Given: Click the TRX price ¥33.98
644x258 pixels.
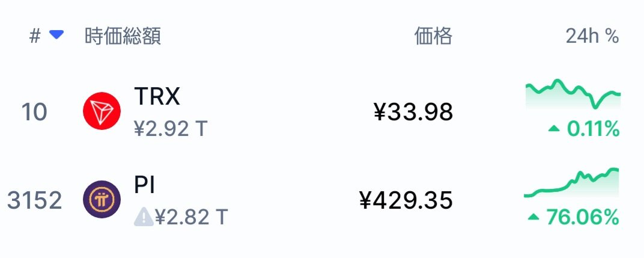Looking at the screenshot, I should [413, 112].
